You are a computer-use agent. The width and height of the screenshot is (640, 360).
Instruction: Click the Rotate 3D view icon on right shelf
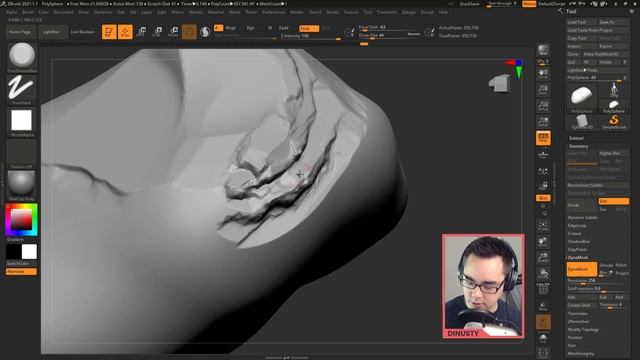(x=543, y=273)
